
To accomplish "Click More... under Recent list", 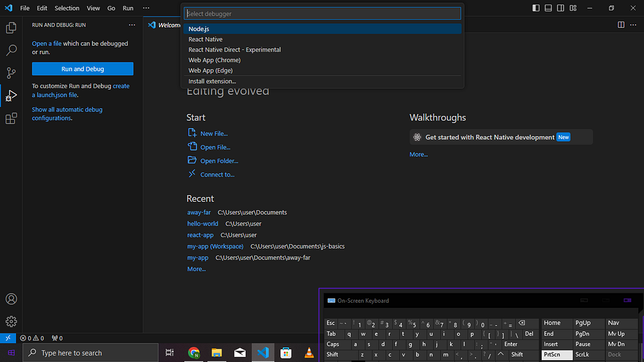I will coord(196,269).
